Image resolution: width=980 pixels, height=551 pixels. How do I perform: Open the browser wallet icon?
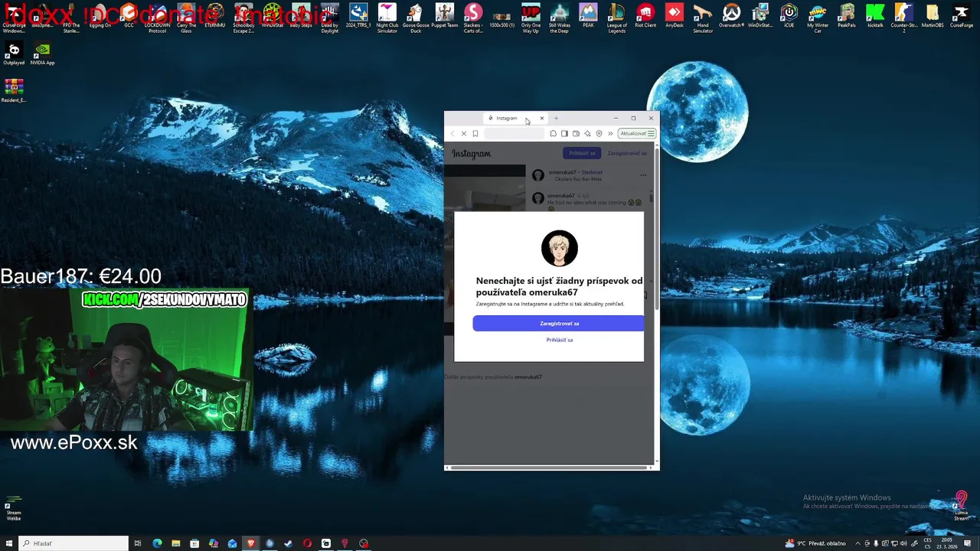576,133
